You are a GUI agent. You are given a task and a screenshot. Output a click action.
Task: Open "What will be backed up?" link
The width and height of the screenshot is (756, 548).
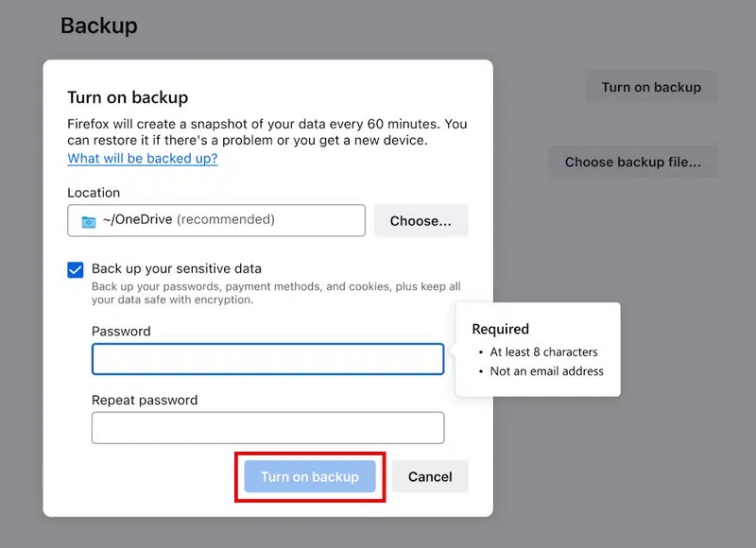143,158
